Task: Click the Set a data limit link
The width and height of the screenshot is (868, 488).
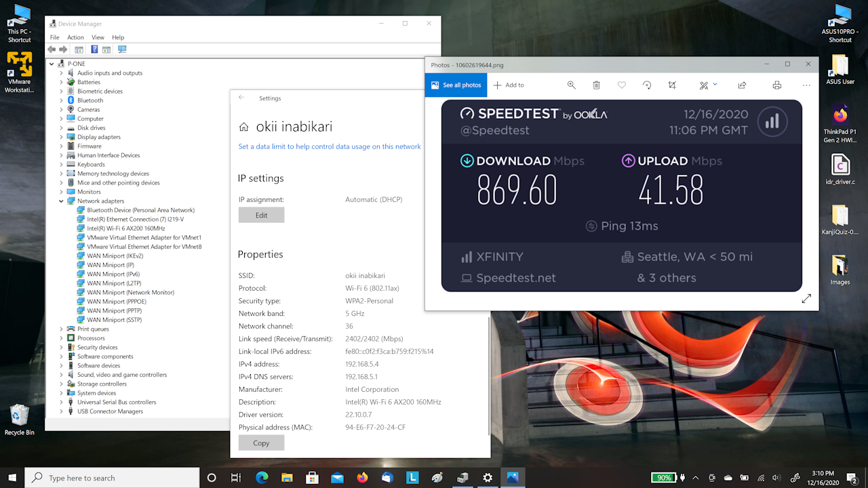Action: click(x=330, y=146)
